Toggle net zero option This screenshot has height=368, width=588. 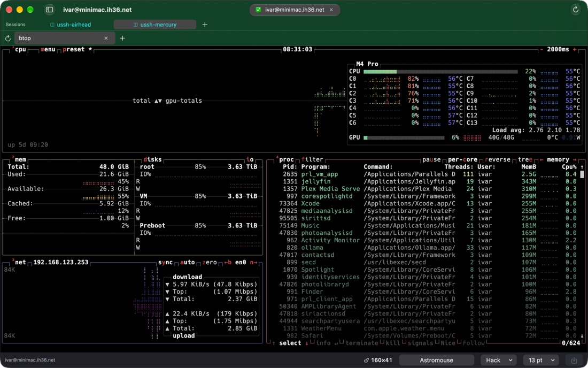point(210,263)
